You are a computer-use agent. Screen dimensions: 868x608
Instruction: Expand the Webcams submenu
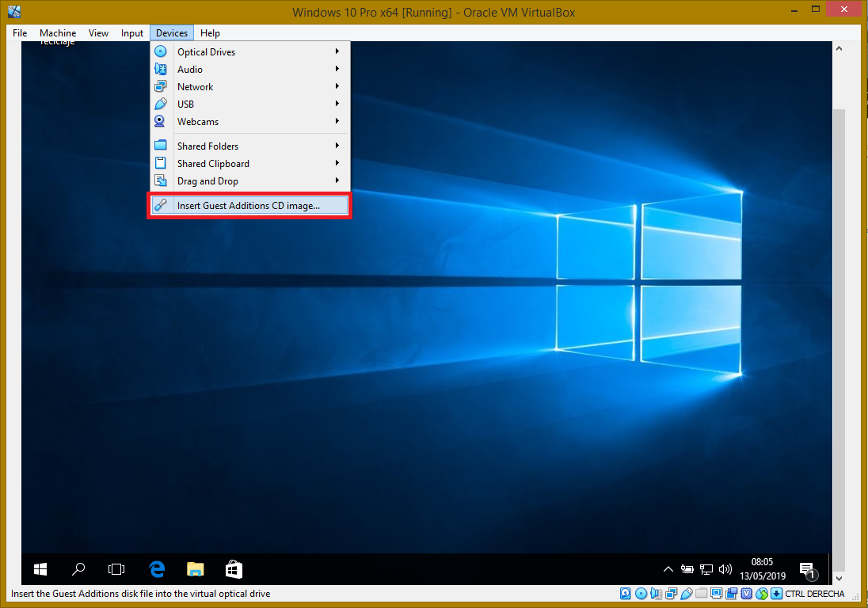coord(249,122)
